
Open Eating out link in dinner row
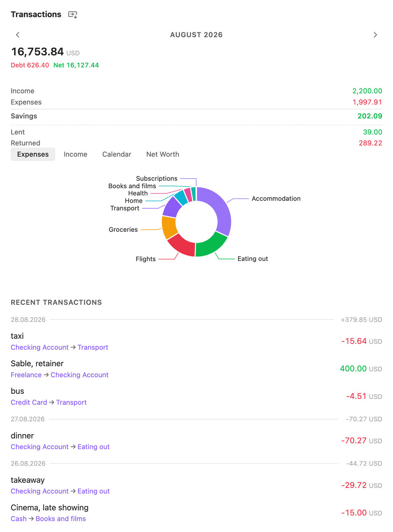point(94,447)
